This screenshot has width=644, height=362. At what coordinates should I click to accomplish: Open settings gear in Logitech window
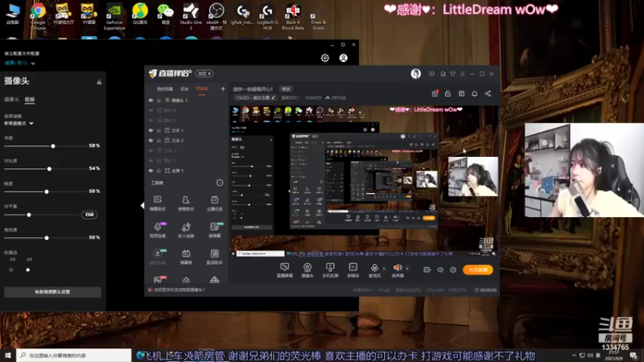tap(325, 58)
